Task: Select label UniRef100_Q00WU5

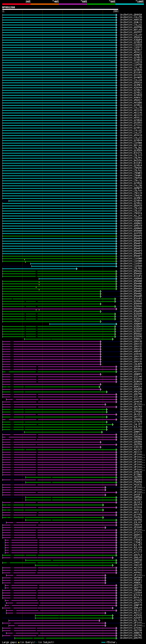Action: (131, 78)
